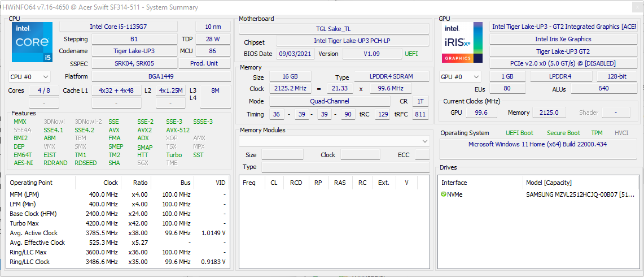Click the SRK04, SRK05 SSPEC value
This screenshot has width=644, height=277.
tap(134, 63)
